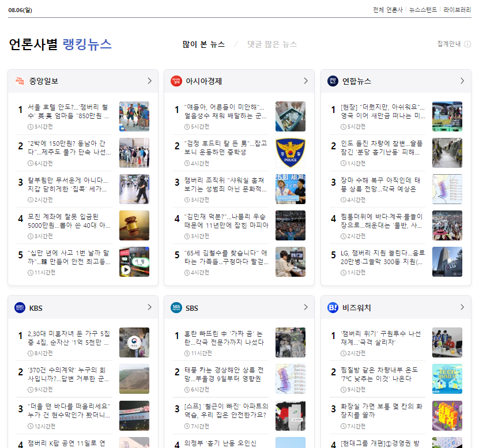Screen dimensions: 479x448
Task: Open 비즈워치 article '잼버리 위기 구원투수'
Action: 381,338
